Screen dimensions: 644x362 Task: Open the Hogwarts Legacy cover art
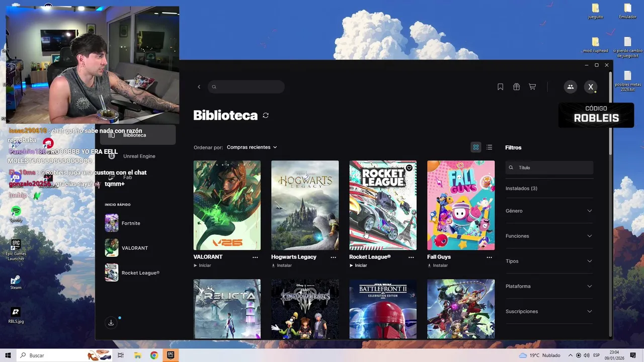tap(305, 205)
